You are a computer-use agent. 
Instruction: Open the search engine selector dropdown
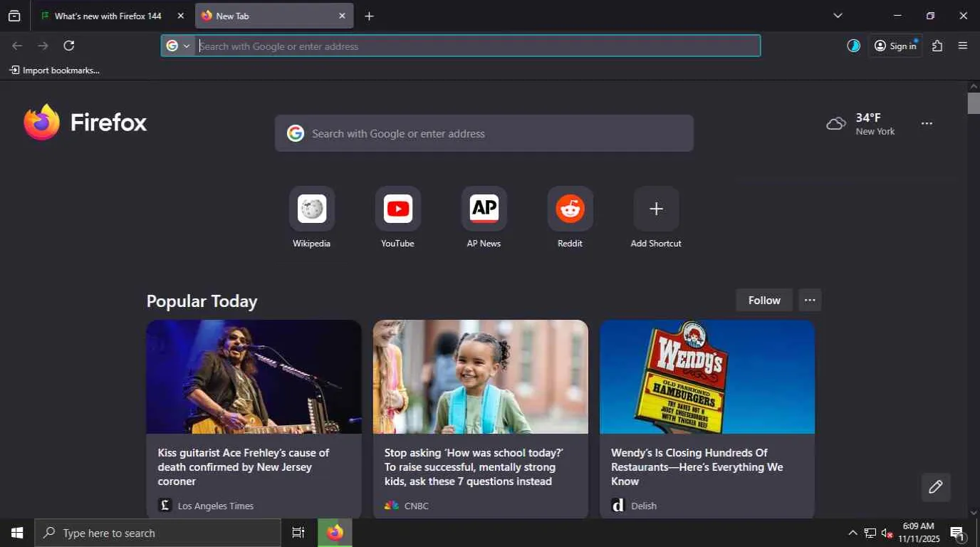coord(178,46)
